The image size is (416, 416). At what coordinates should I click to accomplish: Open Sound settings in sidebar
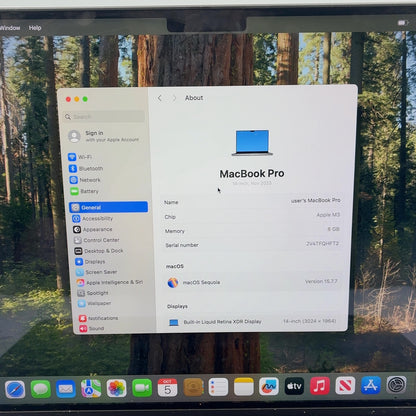click(x=92, y=329)
